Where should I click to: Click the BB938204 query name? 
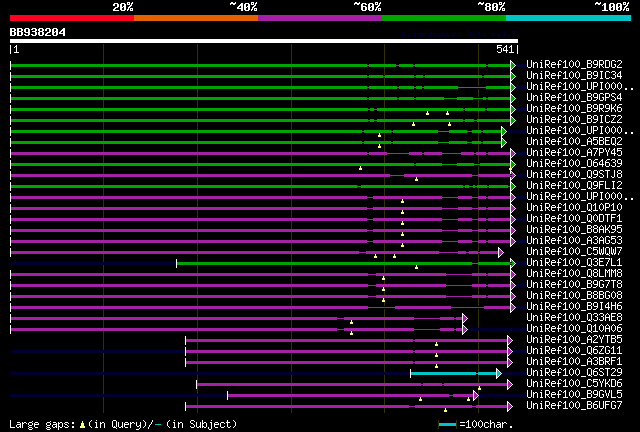tap(38, 32)
